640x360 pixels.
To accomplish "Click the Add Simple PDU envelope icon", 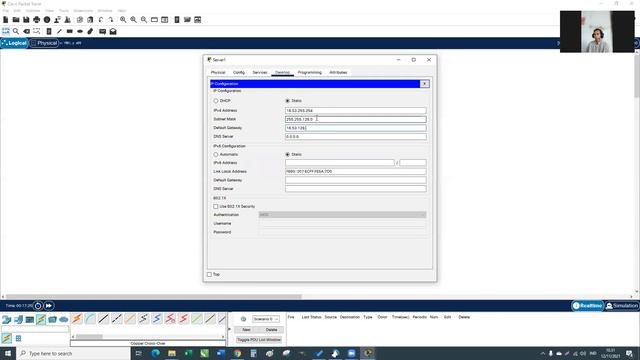I will (x=102, y=31).
